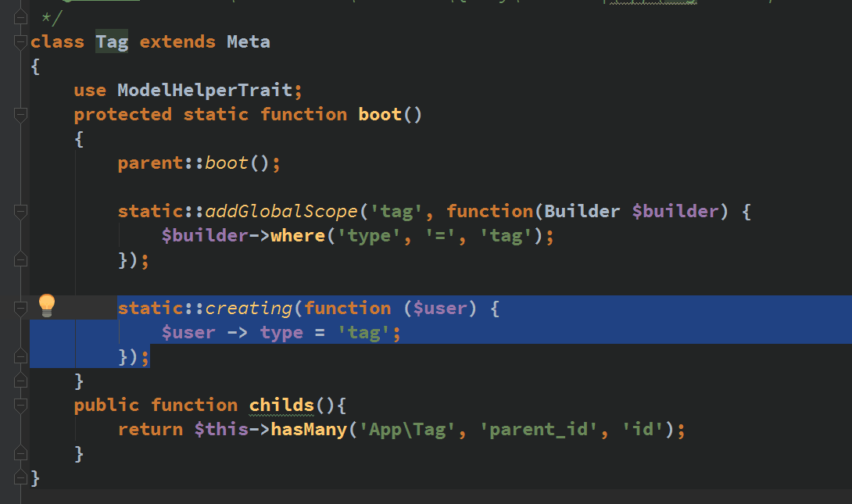Click the yellow lightbulb quick-fix icon
Viewport: 852px width, 504px height.
[x=47, y=306]
